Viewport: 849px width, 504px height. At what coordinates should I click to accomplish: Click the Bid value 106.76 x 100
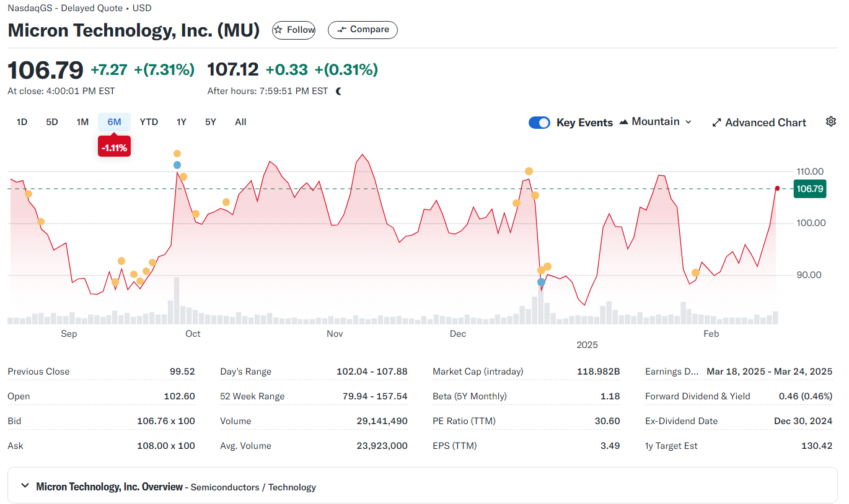166,421
